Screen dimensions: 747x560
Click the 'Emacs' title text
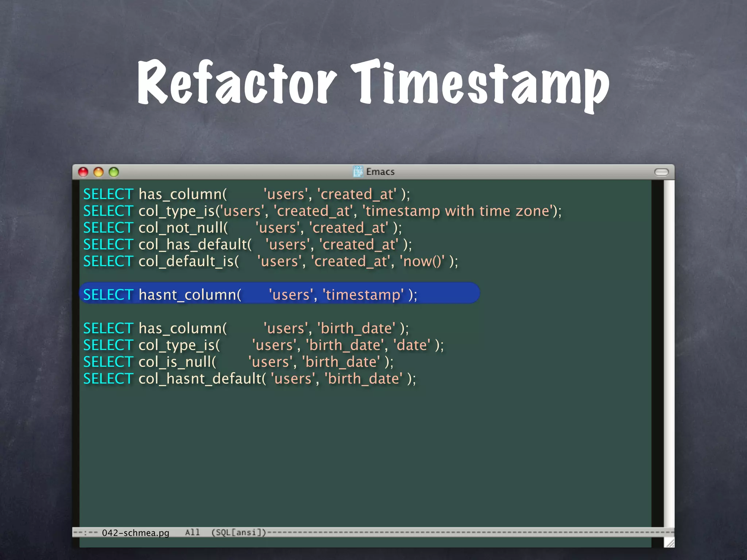point(380,172)
